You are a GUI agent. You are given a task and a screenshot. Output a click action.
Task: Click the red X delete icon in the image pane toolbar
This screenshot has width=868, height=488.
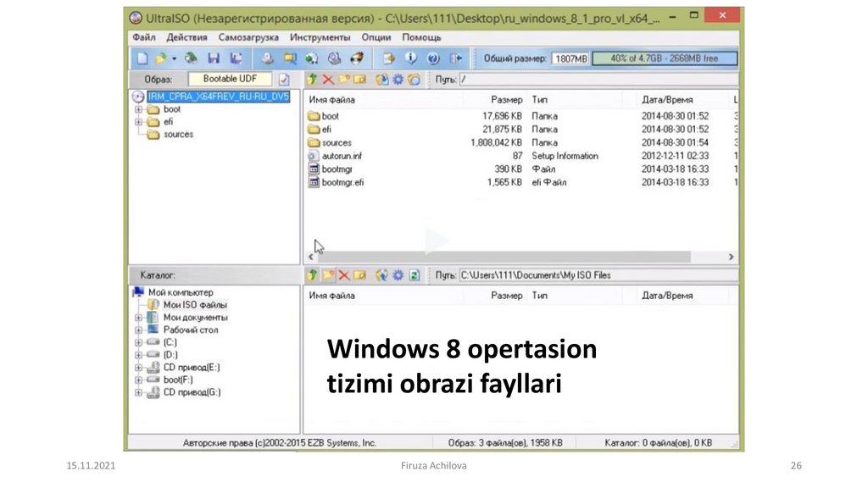(x=328, y=79)
